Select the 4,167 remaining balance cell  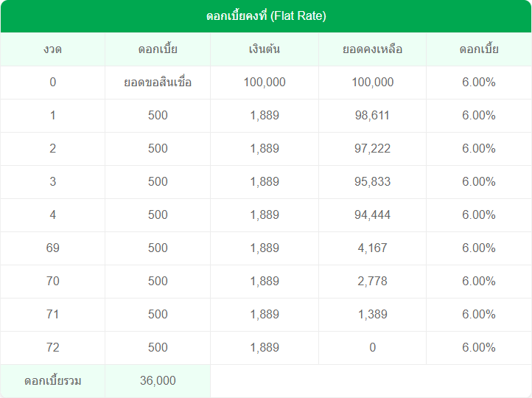click(372, 248)
